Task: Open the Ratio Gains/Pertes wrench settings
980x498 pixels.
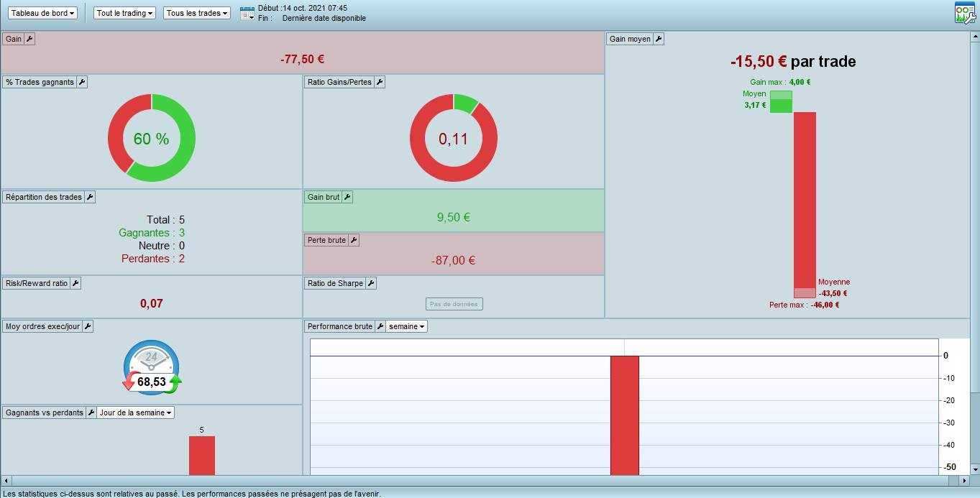Action: coord(380,82)
